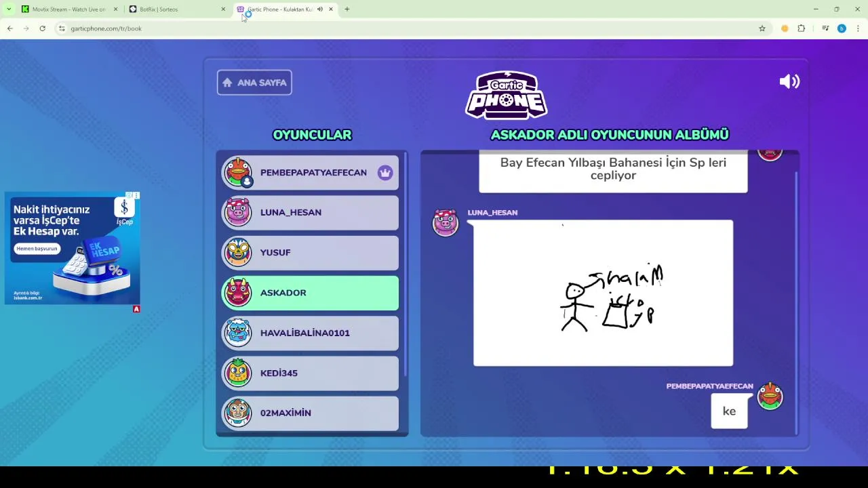868x488 pixels.
Task: Close the Gartic Phone tab
Action: [331, 9]
